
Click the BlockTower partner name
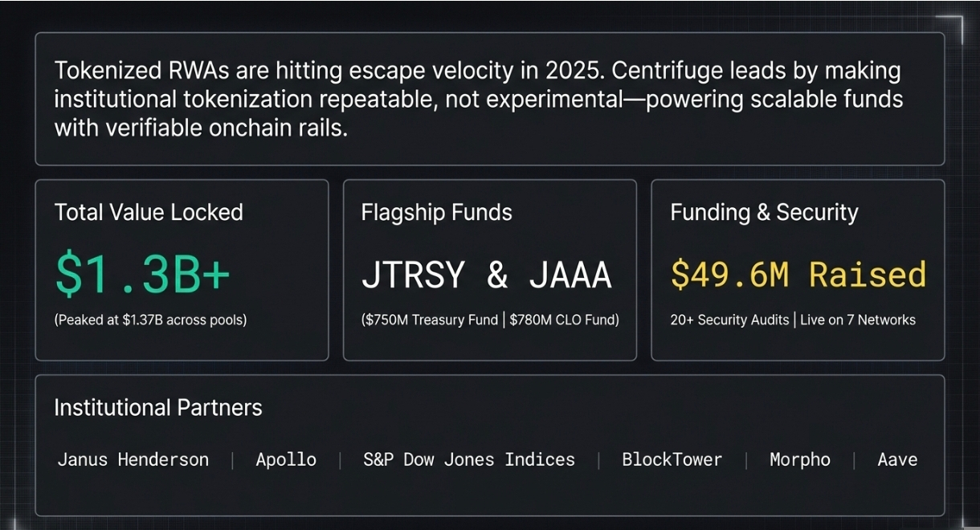click(672, 460)
